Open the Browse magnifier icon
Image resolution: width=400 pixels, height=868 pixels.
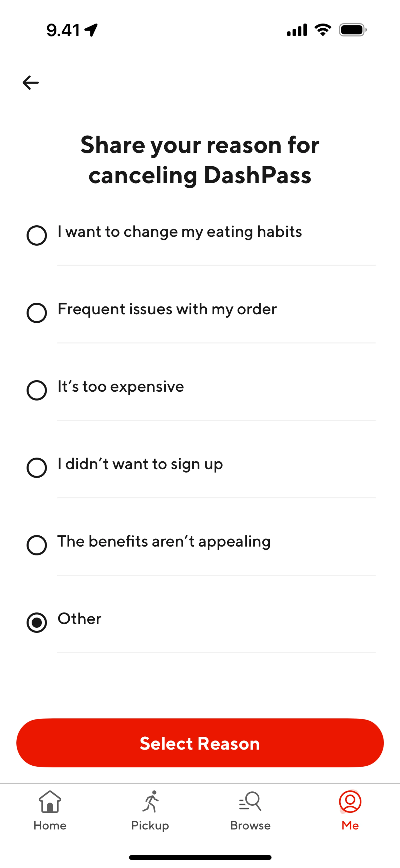250,802
